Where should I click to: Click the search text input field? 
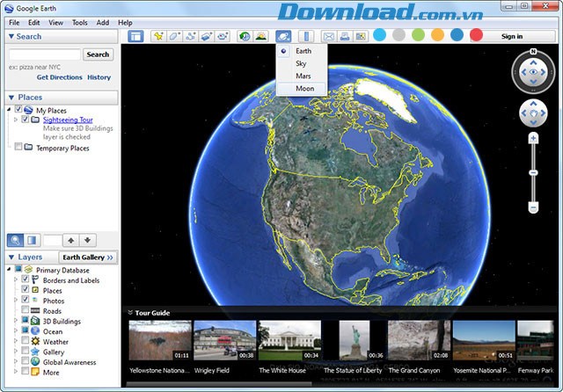point(45,54)
